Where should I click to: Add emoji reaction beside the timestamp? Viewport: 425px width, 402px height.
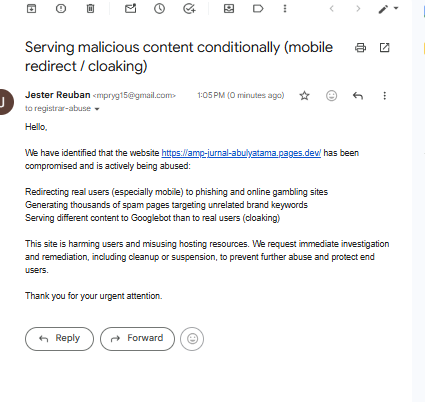331,96
